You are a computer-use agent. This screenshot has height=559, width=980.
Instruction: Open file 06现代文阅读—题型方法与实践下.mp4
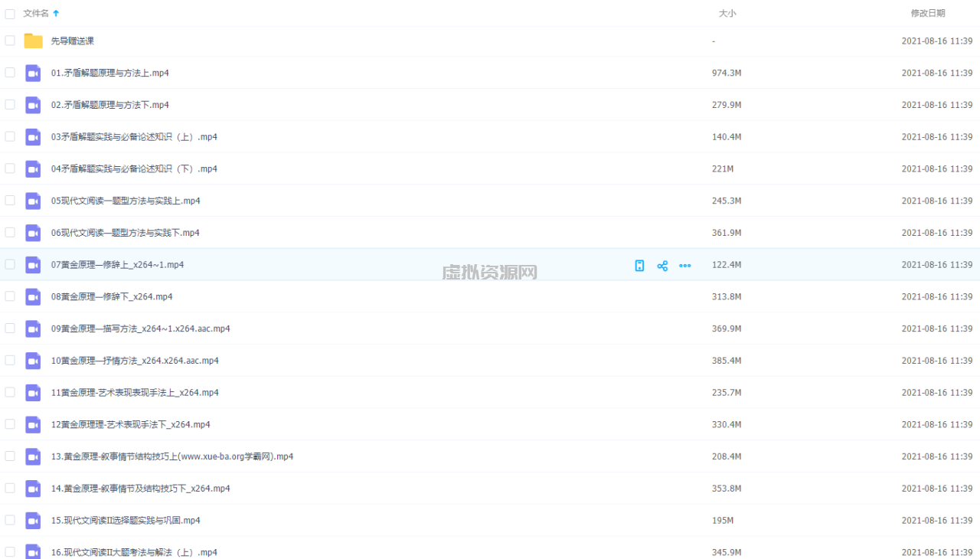(126, 233)
